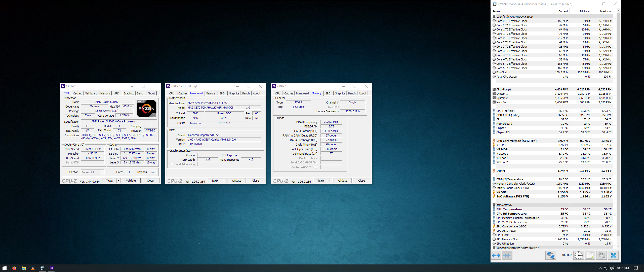This screenshot has height=272, width=644.
Task: Open Socket #1 selection dropdown
Action: click(102, 172)
